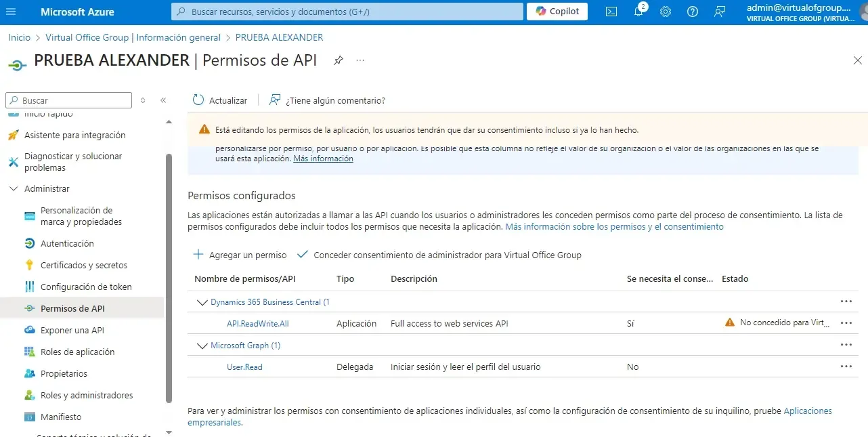Click in the top resource search box
Viewport: 868px width, 437px height.
(x=347, y=12)
